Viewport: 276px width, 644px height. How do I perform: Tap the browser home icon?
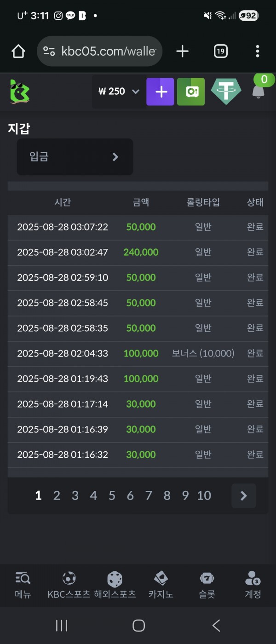pyautogui.click(x=18, y=52)
